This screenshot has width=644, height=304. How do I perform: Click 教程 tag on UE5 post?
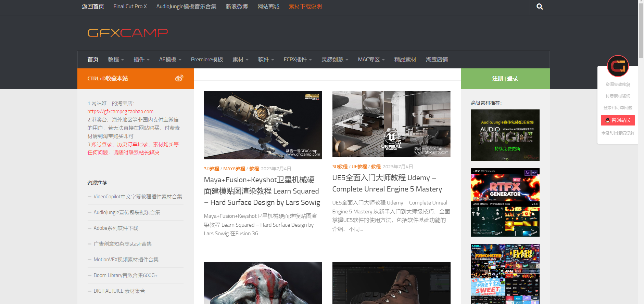tap(376, 167)
